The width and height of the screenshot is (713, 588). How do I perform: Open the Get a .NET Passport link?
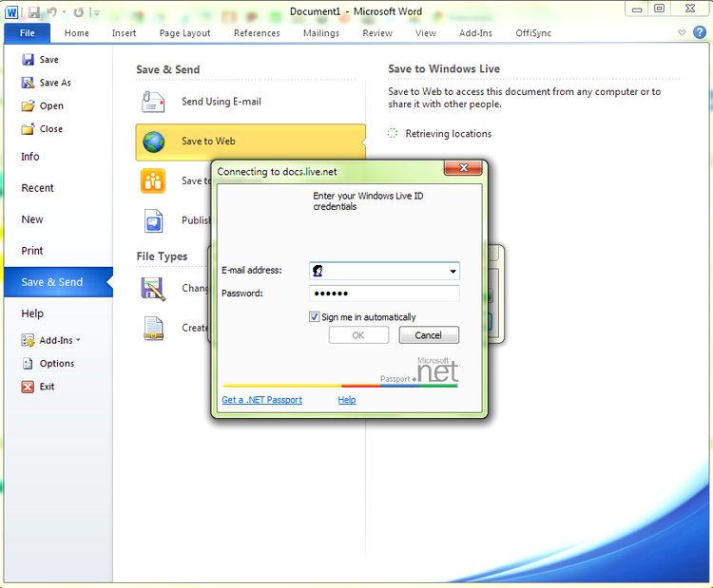(x=262, y=400)
